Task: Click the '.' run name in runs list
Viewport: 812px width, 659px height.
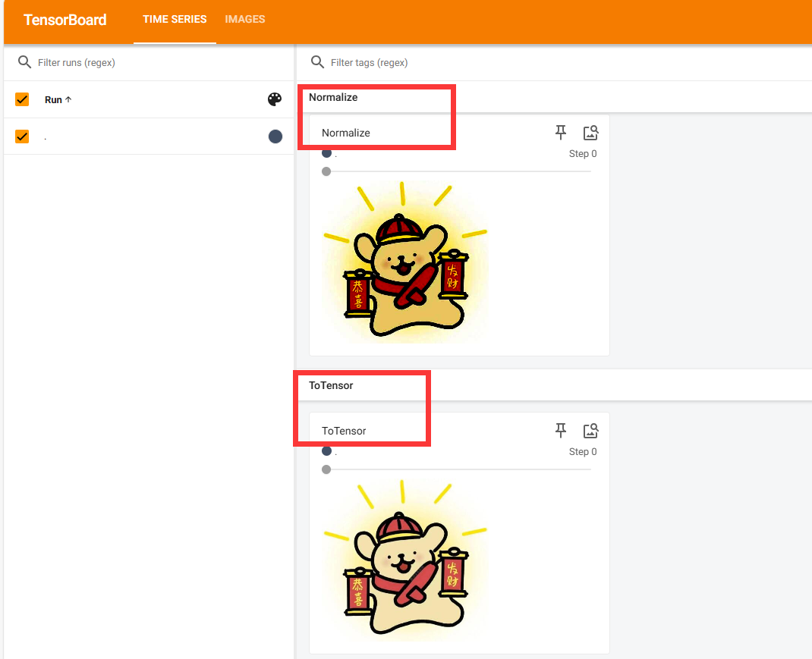Action: pyautogui.click(x=46, y=138)
